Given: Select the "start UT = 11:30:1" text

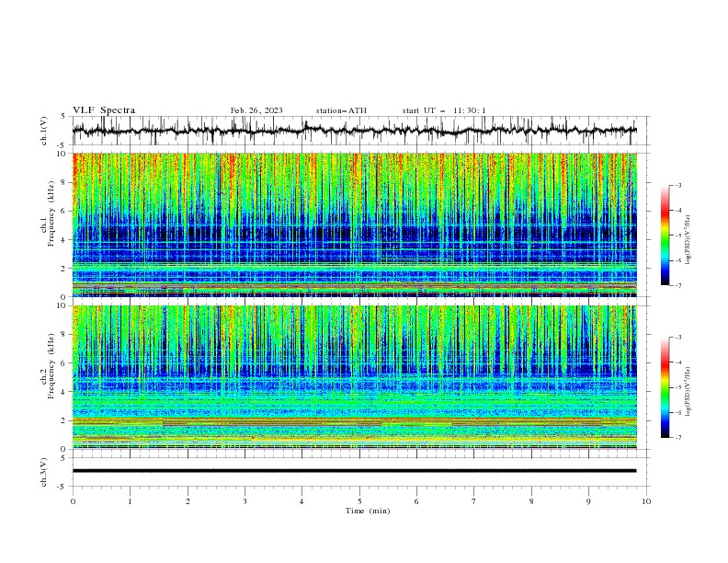Looking at the screenshot, I should [x=444, y=110].
